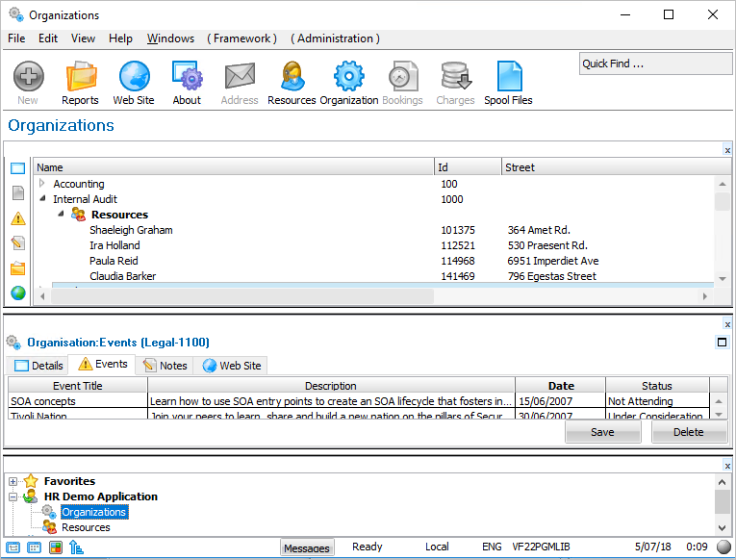
Task: Select the Organization gear toolbar icon
Action: pos(348,82)
